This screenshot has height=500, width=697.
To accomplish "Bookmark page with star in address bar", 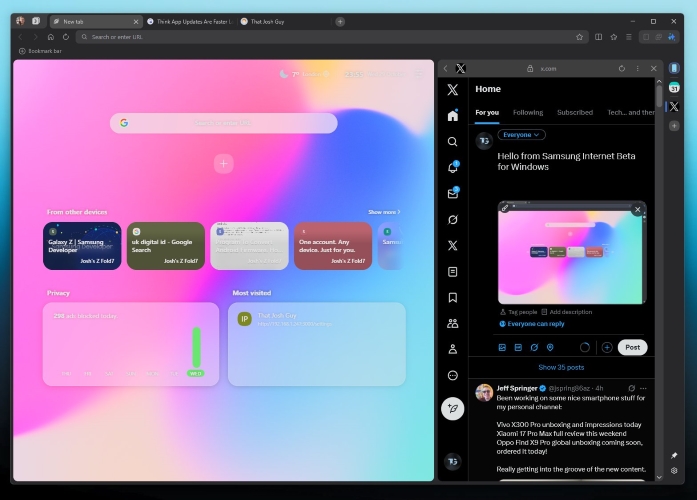I will tap(579, 37).
